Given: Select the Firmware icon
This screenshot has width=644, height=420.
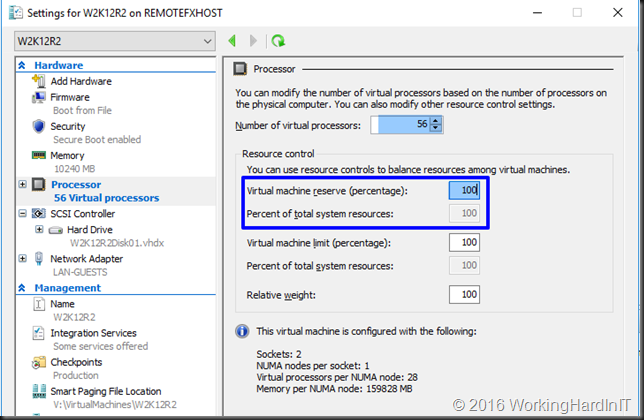Looking at the screenshot, I should (x=39, y=97).
